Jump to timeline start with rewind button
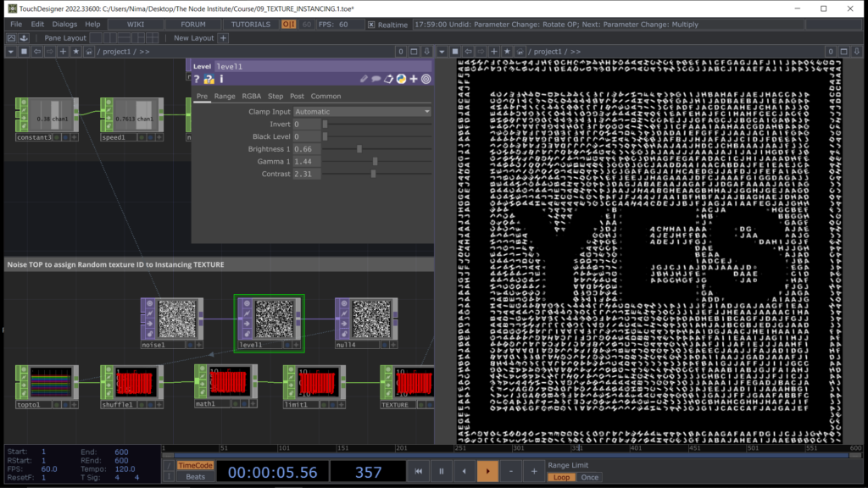Viewport: 868px width, 488px height. click(x=418, y=471)
